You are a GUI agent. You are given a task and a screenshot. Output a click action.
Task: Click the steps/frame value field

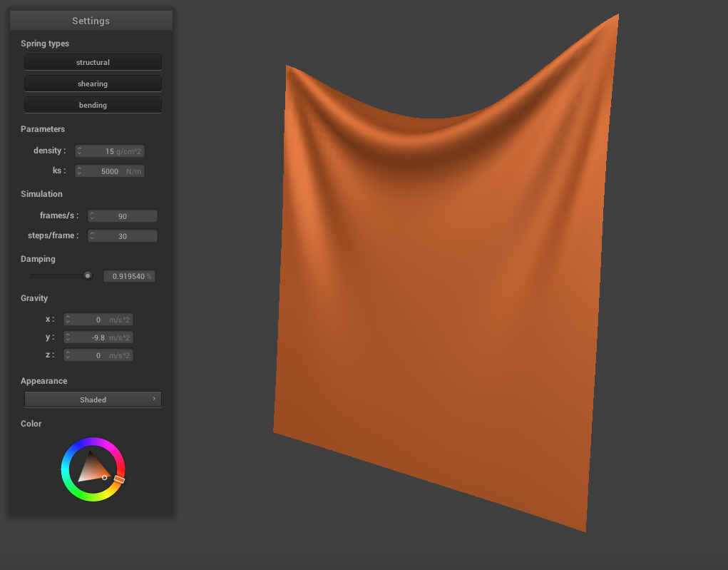(123, 236)
